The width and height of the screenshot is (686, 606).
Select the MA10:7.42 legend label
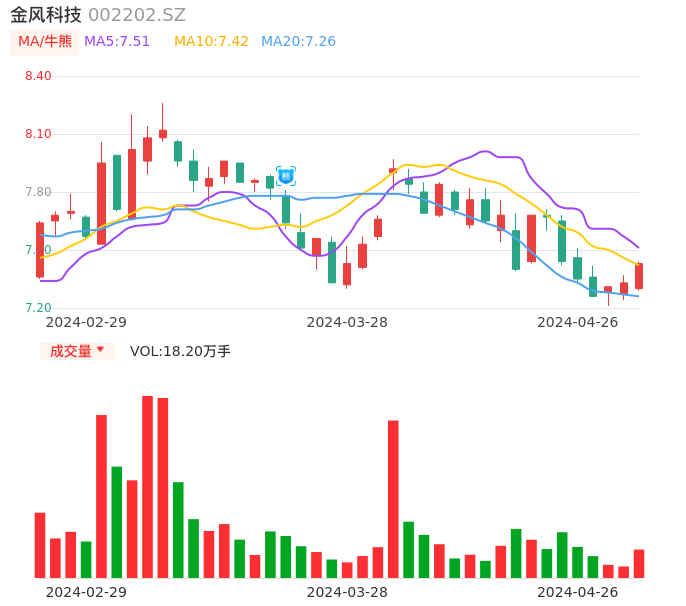(x=211, y=42)
